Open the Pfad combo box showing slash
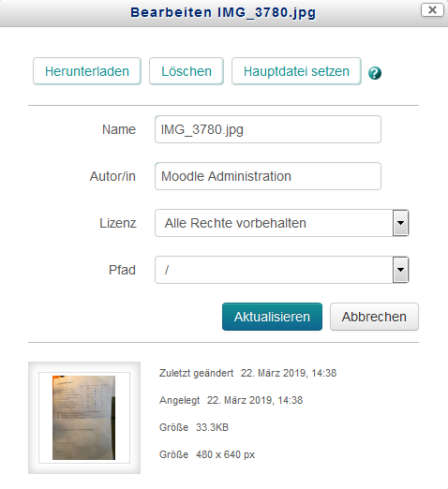Image resolution: width=448 pixels, height=489 pixels. pos(282,270)
